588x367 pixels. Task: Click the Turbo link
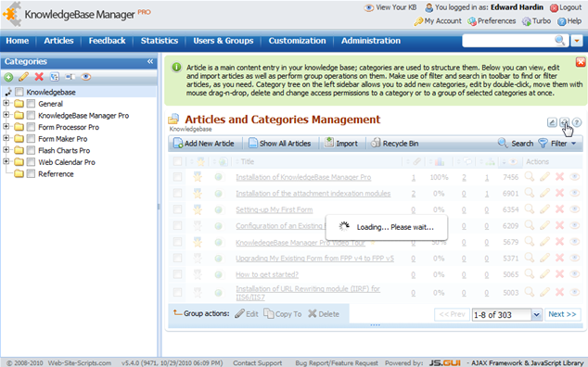[x=537, y=21]
